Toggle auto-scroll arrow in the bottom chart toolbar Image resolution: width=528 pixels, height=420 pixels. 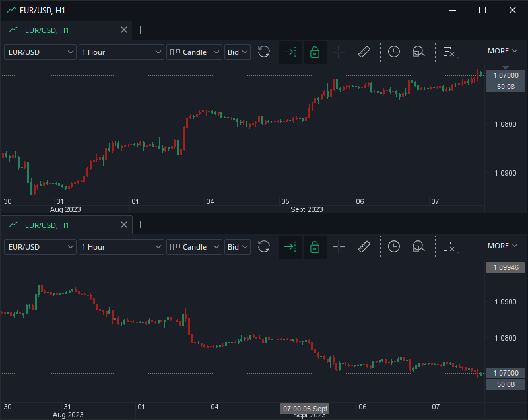tap(290, 247)
